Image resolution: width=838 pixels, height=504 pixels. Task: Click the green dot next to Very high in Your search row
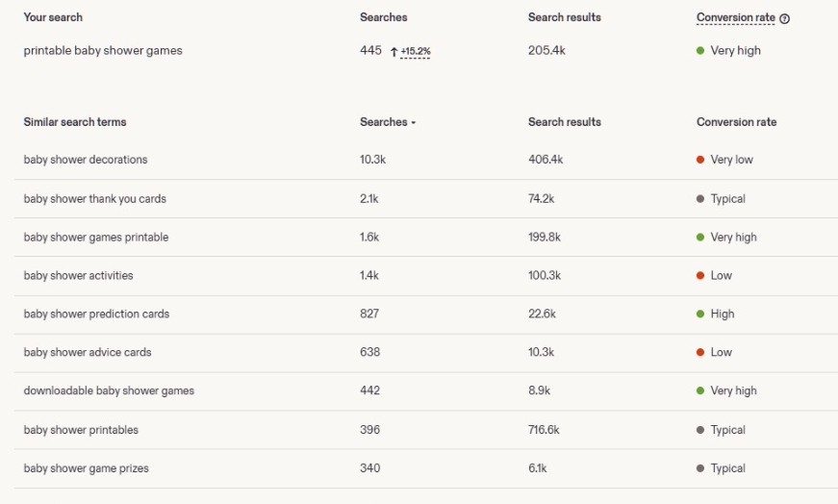pos(700,51)
